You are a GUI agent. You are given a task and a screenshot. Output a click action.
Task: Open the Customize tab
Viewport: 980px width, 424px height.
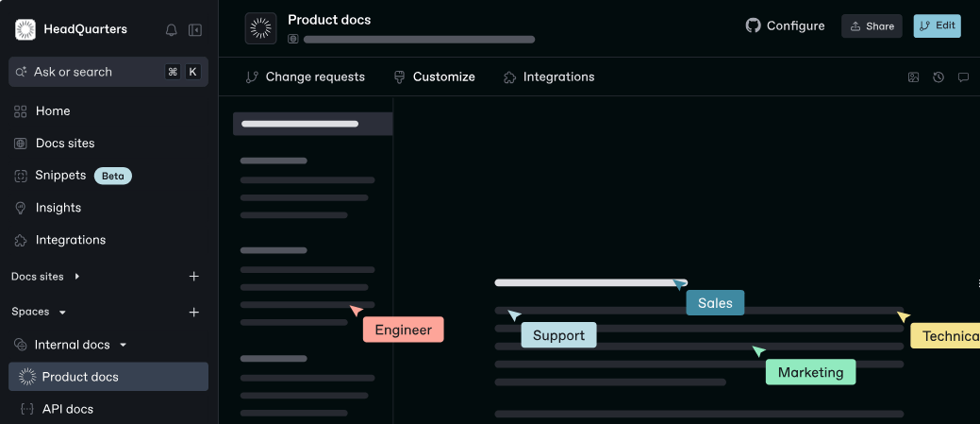pos(435,76)
